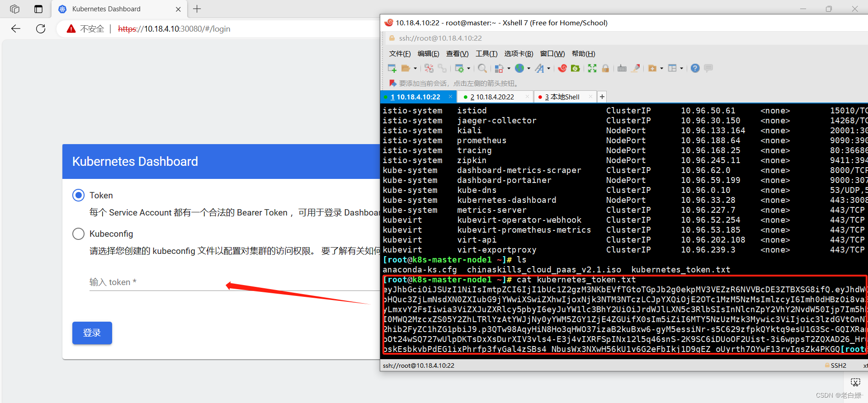This screenshot has height=403, width=868.
Task: Click the Xshell address bar ssh://root@10.18.4.10:22
Action: 440,38
